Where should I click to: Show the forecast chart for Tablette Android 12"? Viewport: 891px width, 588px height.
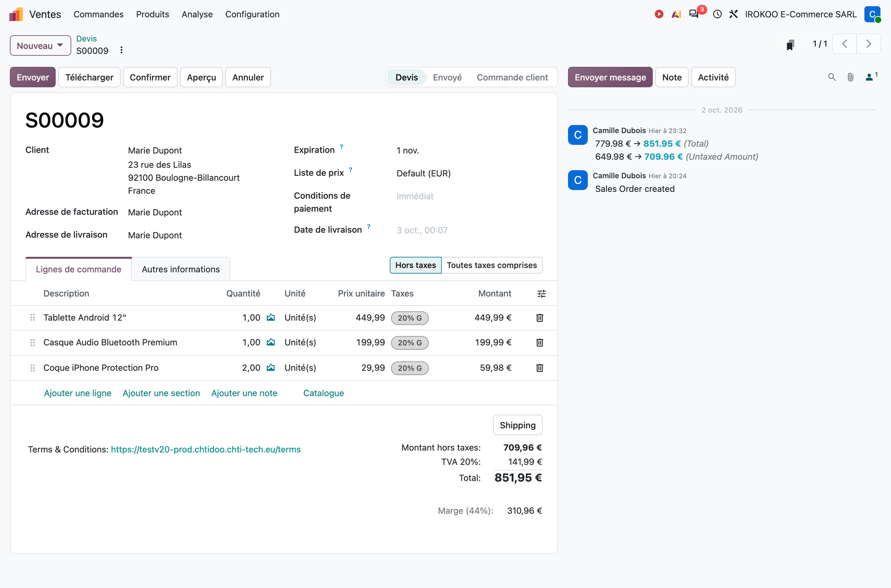point(271,318)
